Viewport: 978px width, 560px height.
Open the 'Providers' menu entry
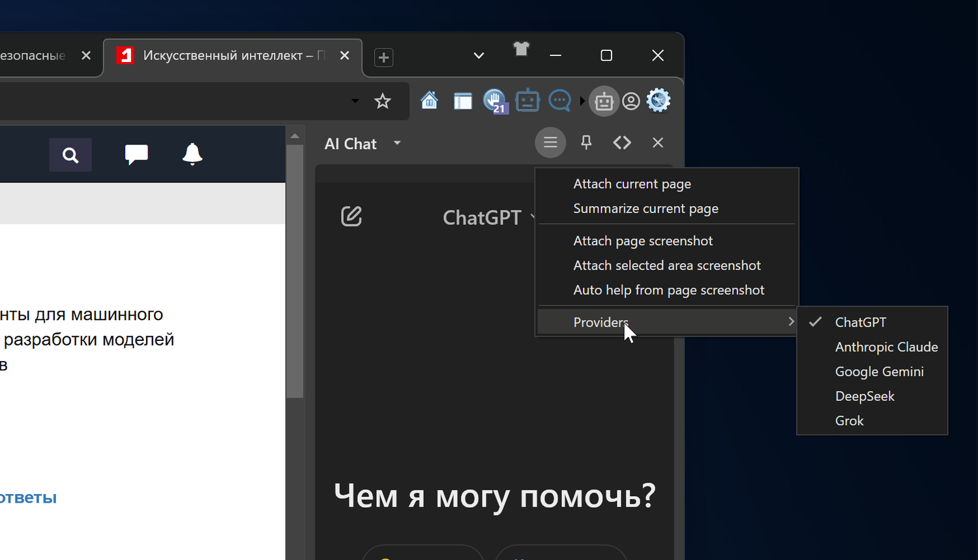click(666, 322)
